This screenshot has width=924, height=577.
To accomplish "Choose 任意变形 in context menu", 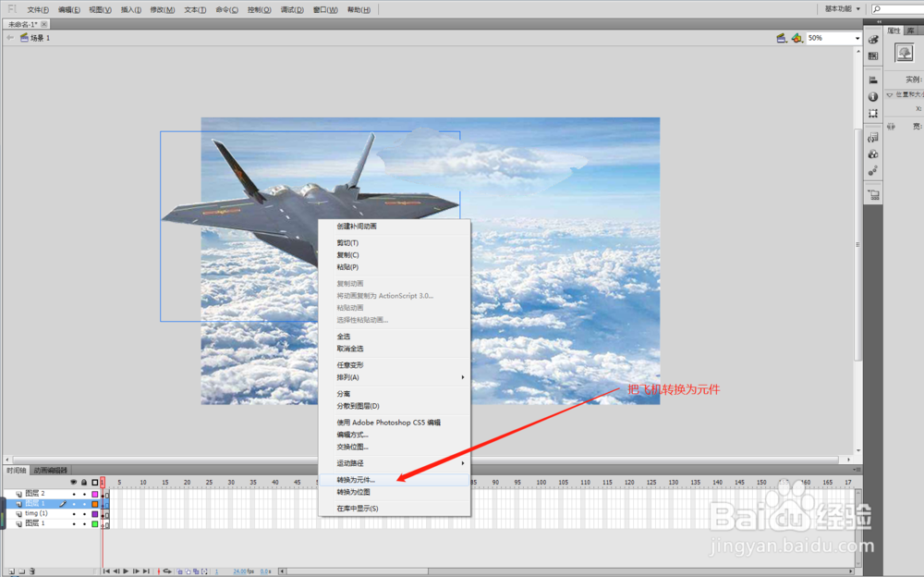I will tap(395, 365).
